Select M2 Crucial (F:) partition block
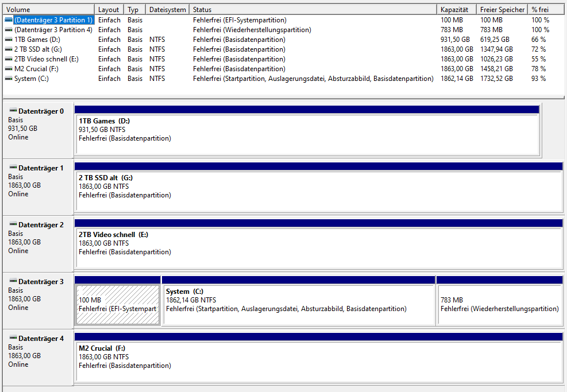Viewport: 567px width, 392px height. click(x=319, y=358)
